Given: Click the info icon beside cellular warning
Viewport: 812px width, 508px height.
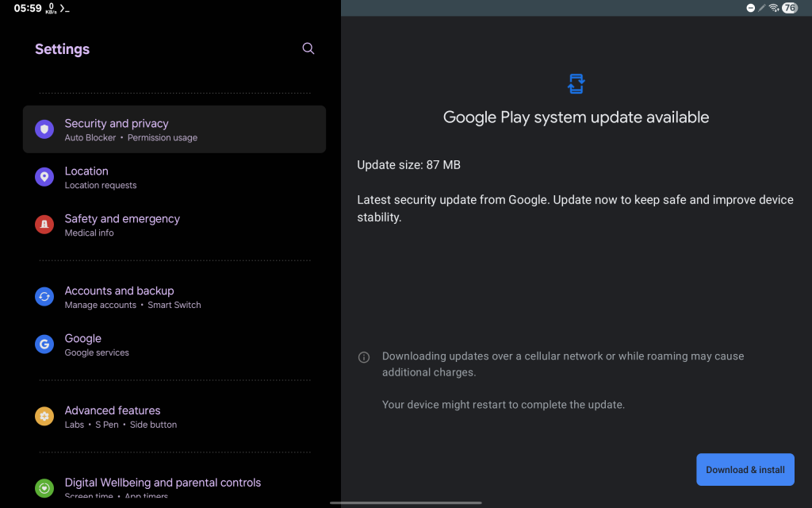Looking at the screenshot, I should click(364, 357).
